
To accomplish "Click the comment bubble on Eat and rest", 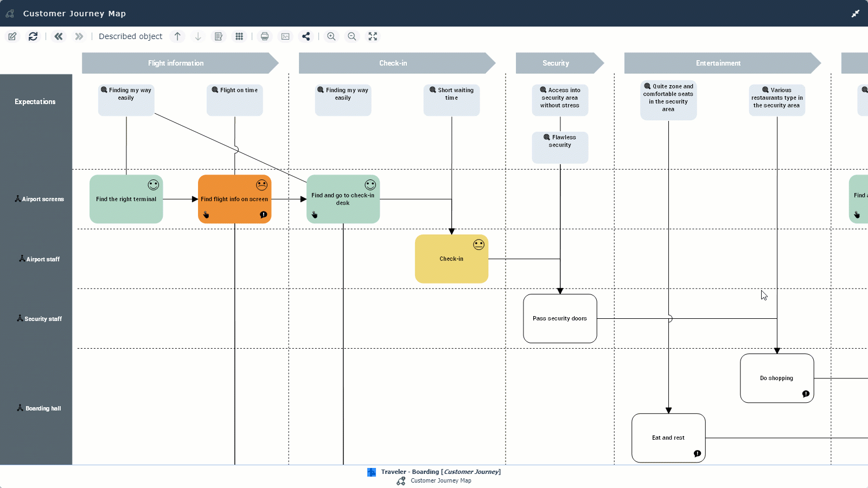I will click(698, 454).
